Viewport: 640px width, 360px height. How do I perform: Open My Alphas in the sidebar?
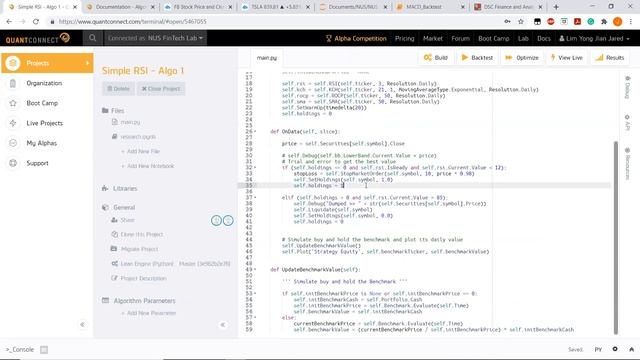coord(42,143)
